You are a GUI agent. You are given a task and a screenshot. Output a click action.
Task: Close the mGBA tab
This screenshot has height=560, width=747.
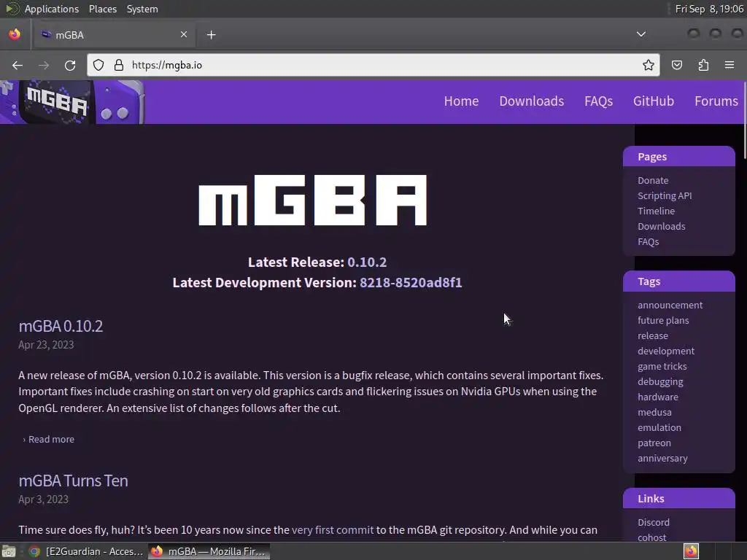click(x=184, y=34)
